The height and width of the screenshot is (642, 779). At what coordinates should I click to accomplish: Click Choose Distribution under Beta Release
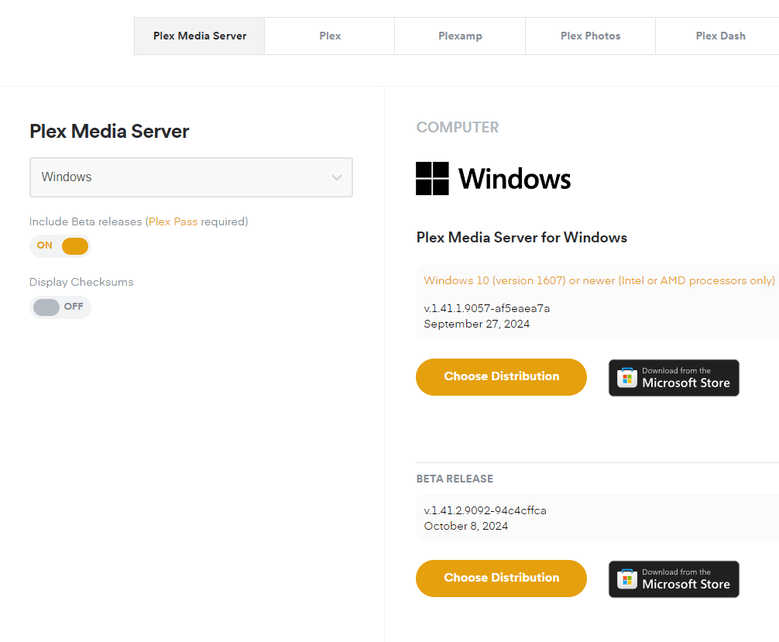[501, 578]
